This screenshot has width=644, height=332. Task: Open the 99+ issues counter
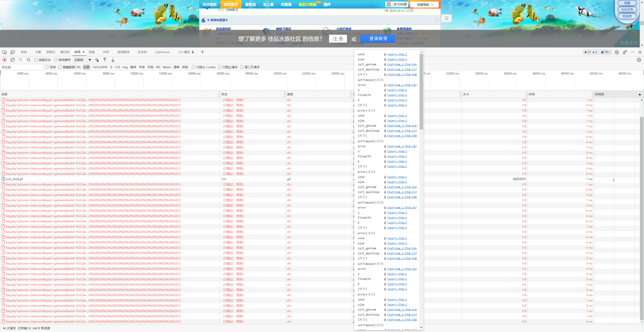coord(605,52)
